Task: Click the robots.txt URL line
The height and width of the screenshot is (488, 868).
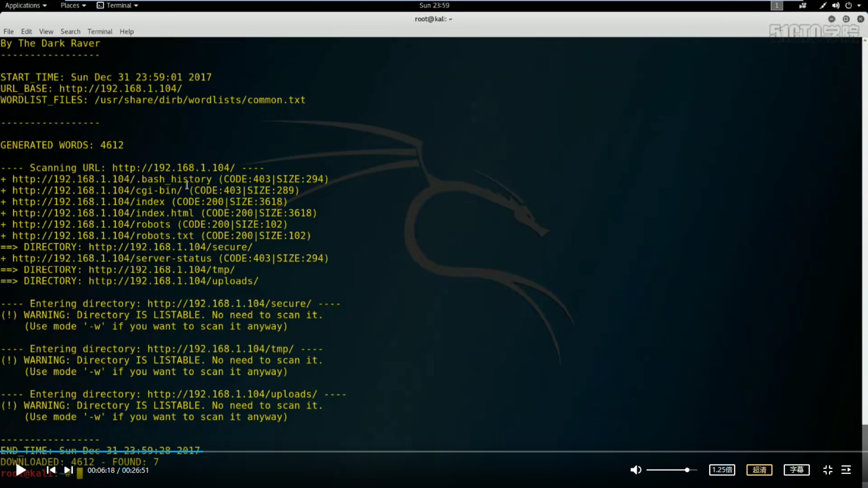Action: (x=156, y=236)
